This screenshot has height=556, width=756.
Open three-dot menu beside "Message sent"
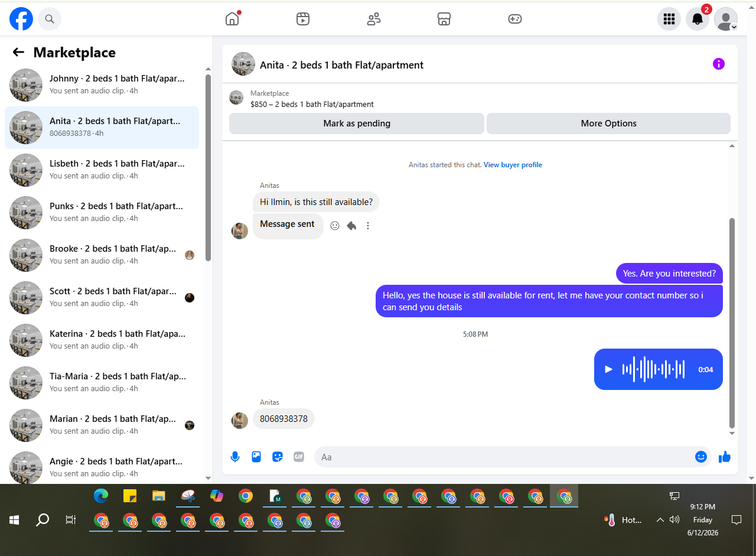click(368, 226)
